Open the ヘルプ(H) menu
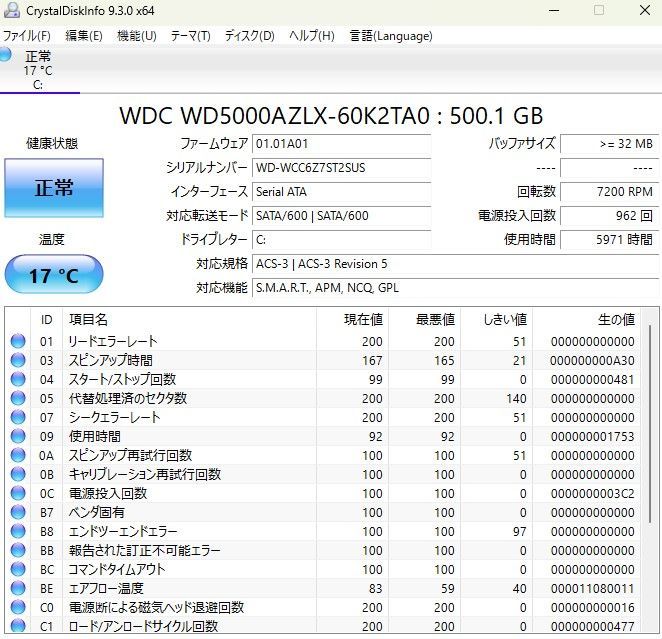This screenshot has width=662, height=639. point(312,36)
